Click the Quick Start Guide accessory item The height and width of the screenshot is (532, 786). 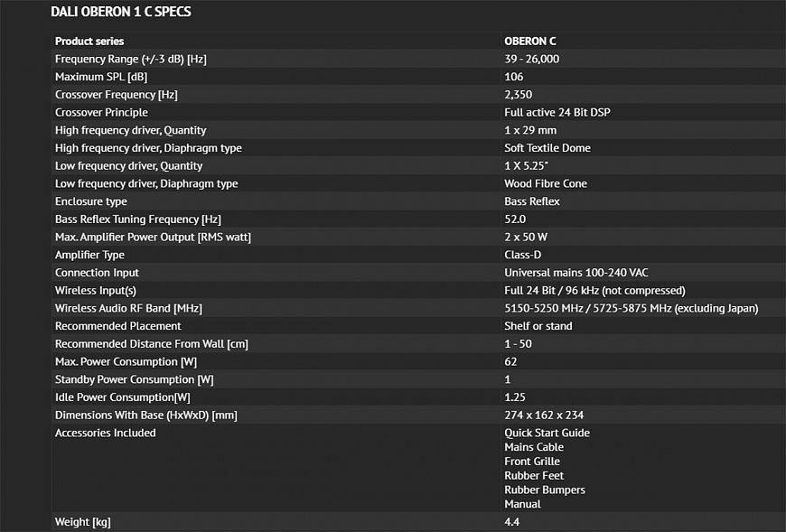pos(547,433)
